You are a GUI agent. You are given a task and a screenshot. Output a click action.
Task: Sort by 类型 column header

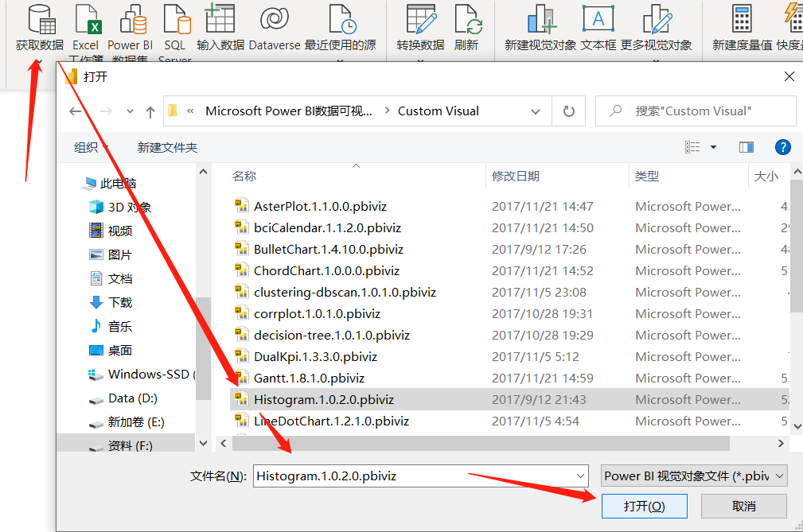[647, 177]
